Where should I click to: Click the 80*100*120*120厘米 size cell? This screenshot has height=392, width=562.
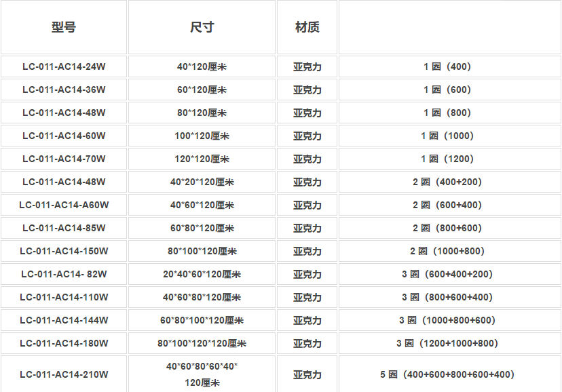tap(202, 343)
